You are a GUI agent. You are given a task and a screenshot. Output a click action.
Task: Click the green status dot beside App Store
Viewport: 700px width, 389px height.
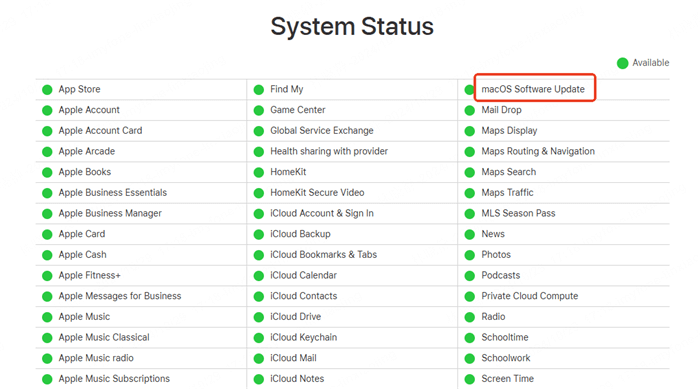pos(47,90)
